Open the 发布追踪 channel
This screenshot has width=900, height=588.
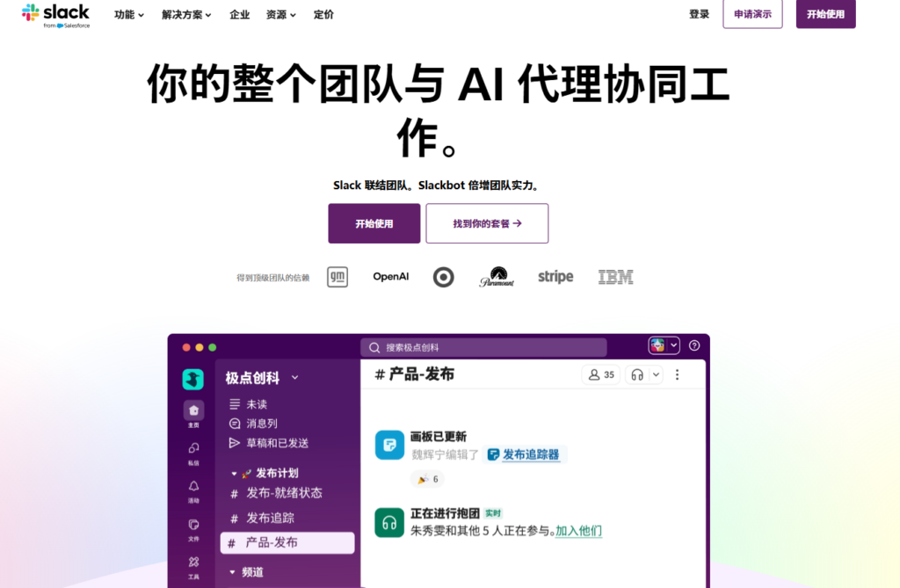tap(262, 518)
